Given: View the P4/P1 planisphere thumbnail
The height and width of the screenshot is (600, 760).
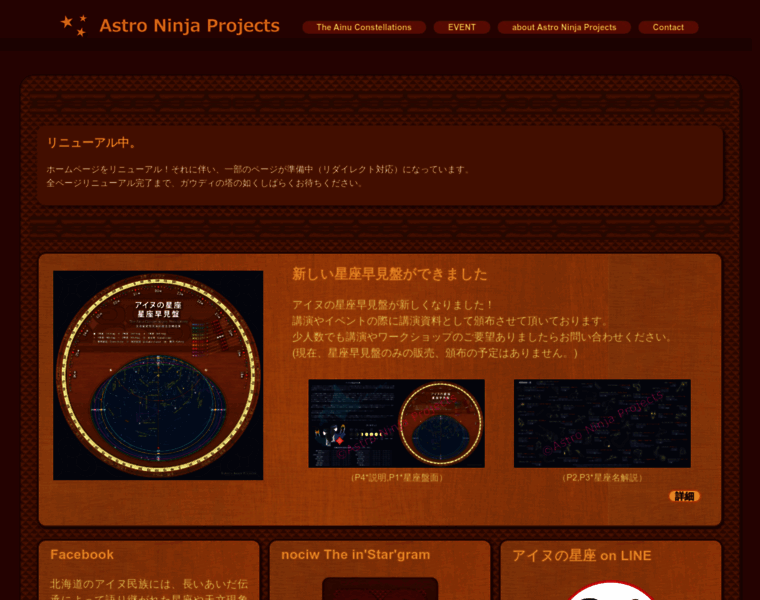Looking at the screenshot, I should pos(396,424).
